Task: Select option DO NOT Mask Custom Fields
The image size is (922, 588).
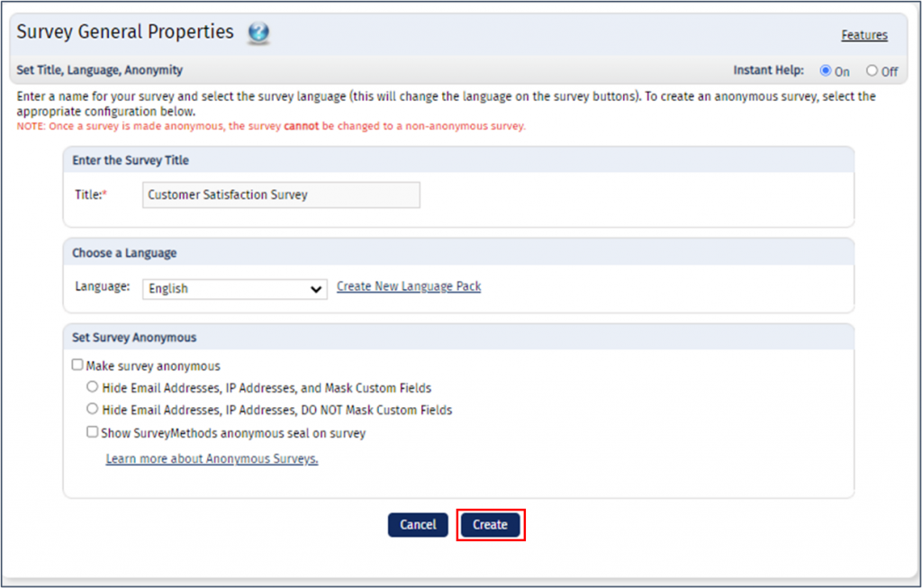Action: click(93, 409)
